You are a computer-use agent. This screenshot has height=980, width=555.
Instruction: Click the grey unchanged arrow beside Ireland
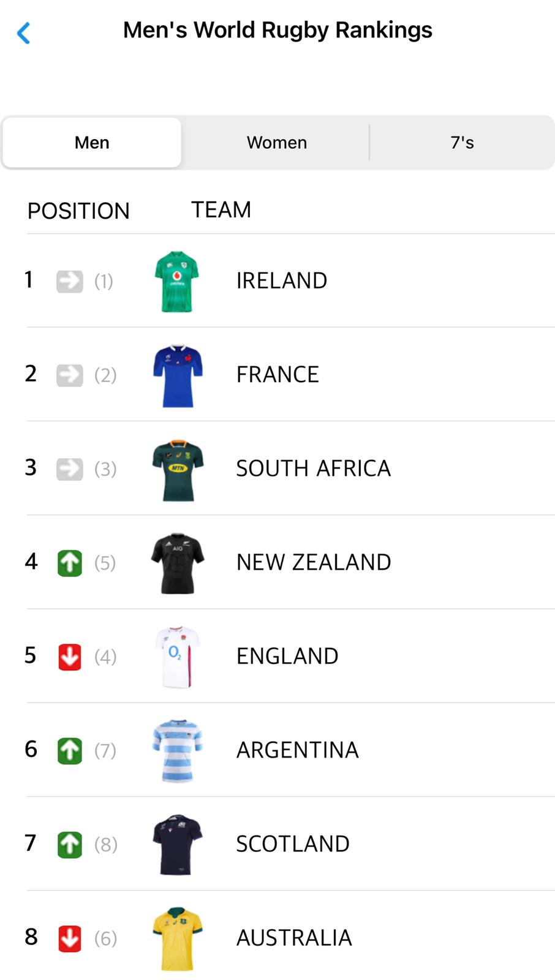tap(70, 282)
